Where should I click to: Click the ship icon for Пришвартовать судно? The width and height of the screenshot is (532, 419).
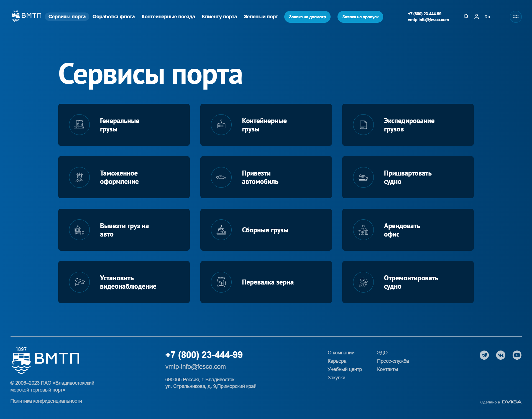pyautogui.click(x=363, y=177)
